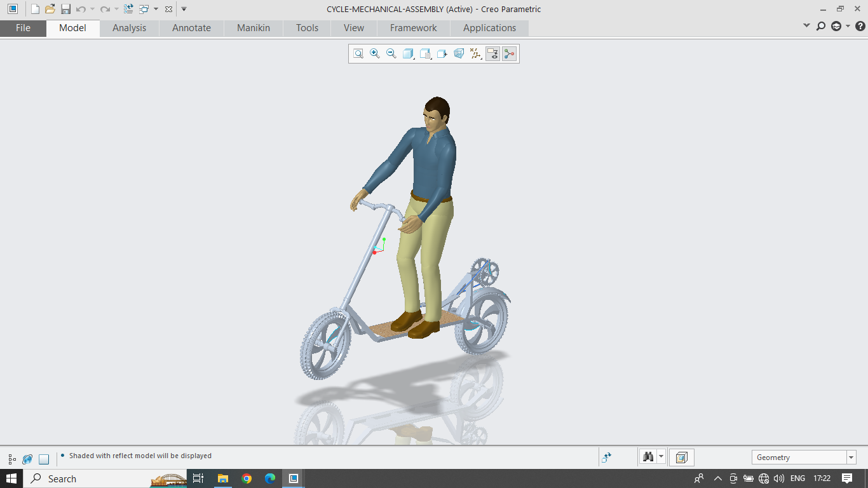This screenshot has height=488, width=868.
Task: Open the Windows notification center icon
Action: tap(847, 478)
